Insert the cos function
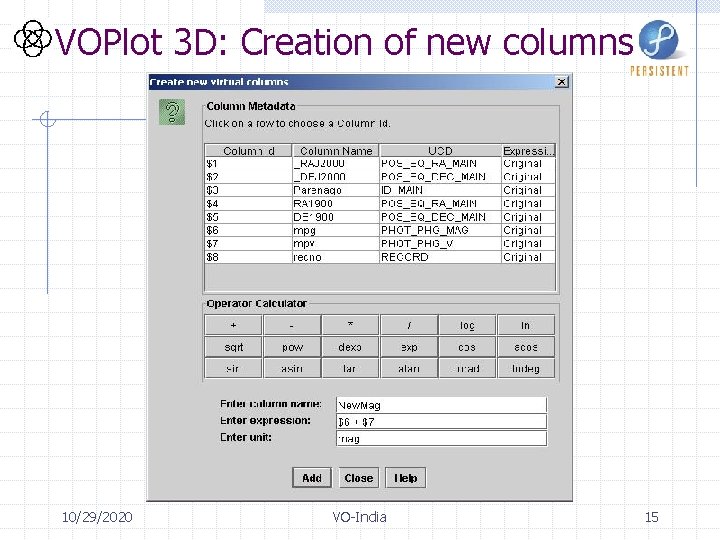Screen dimensions: 720x540 pos(467,347)
